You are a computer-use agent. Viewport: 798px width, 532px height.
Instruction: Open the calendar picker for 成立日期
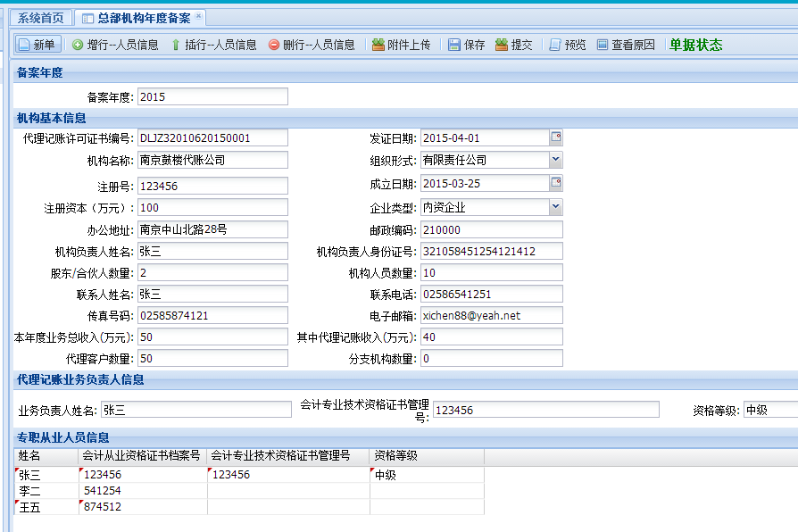(x=556, y=181)
